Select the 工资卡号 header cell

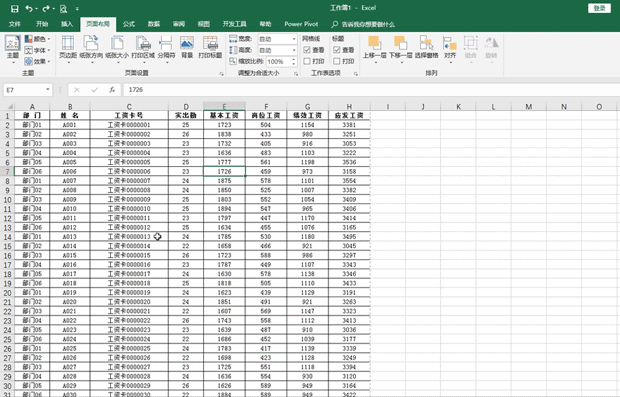click(129, 115)
